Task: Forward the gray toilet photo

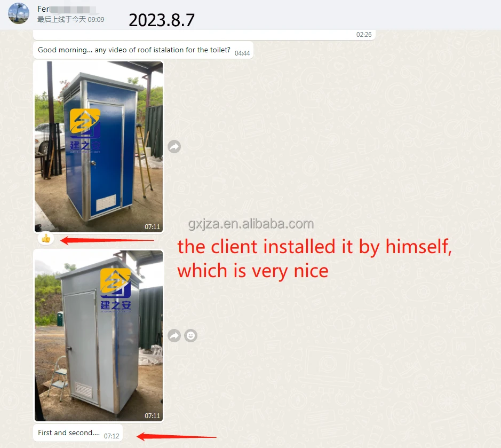Action: (x=174, y=335)
